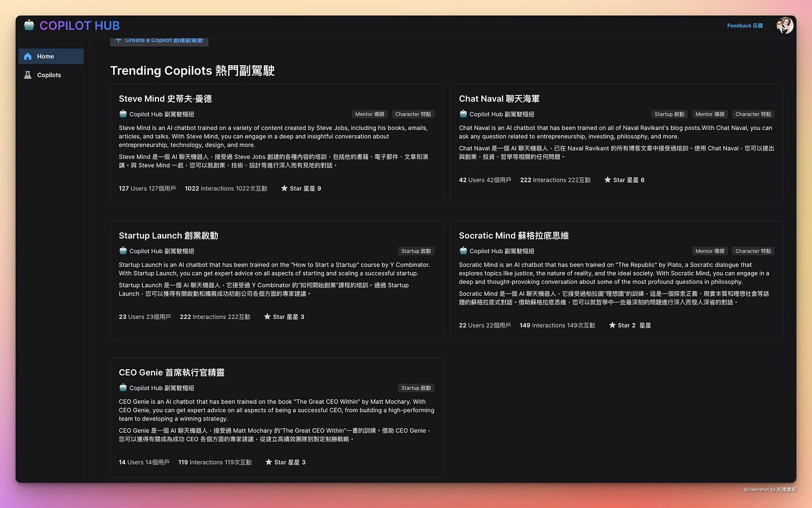Viewport: 812px width, 508px height.
Task: Click the COPILOT HUB title text
Action: point(80,26)
